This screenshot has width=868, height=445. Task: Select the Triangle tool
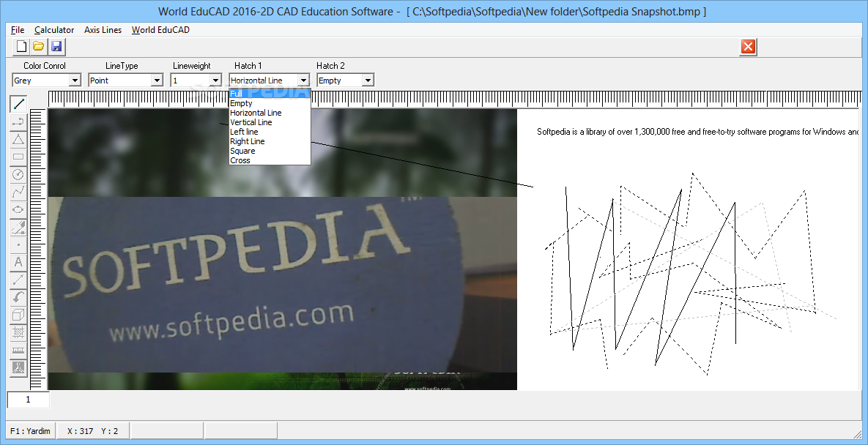pyautogui.click(x=18, y=139)
